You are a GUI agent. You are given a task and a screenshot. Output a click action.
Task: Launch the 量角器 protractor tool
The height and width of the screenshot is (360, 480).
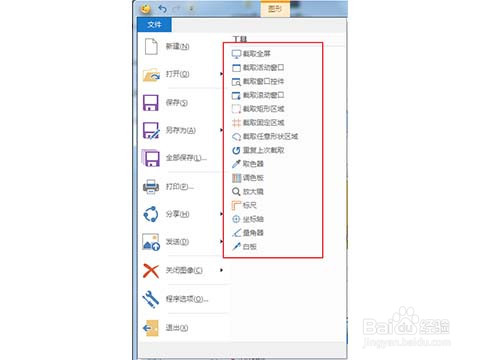tap(248, 233)
